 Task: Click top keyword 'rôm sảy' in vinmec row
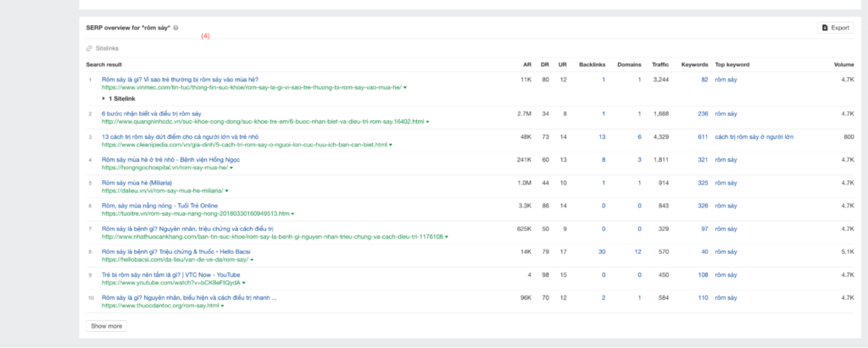726,79
